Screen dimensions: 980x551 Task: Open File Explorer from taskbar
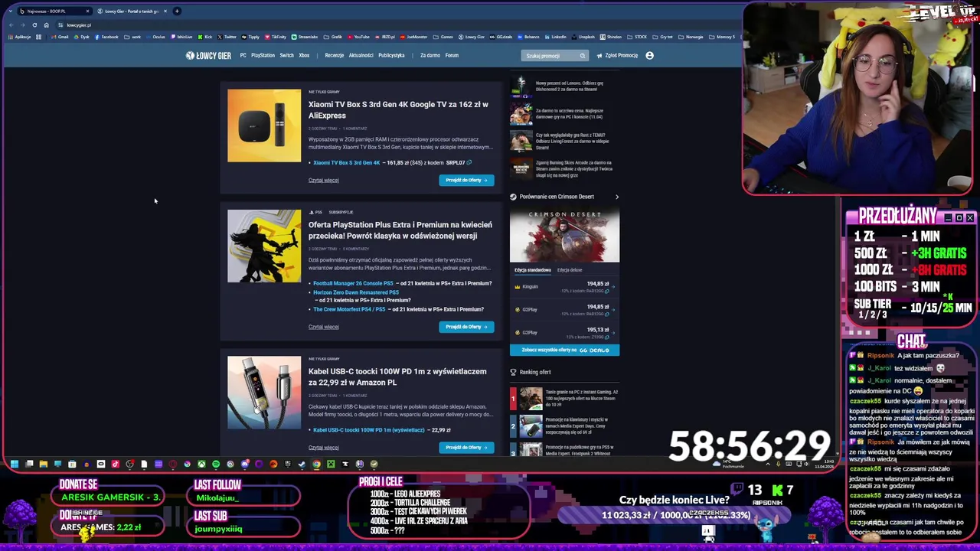(43, 464)
